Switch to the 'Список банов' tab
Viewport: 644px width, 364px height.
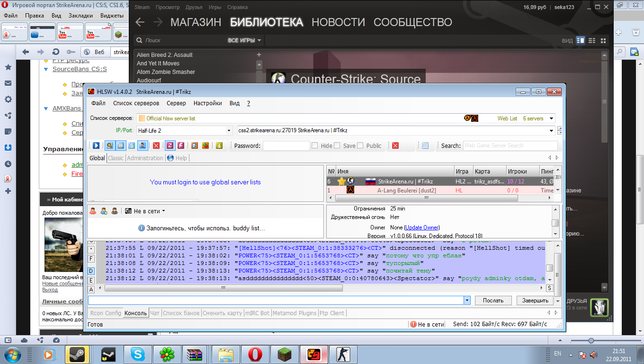point(181,313)
